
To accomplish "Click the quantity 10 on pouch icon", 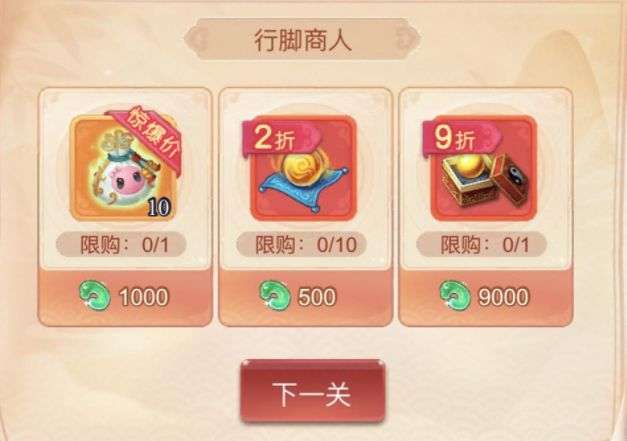I will click(160, 207).
